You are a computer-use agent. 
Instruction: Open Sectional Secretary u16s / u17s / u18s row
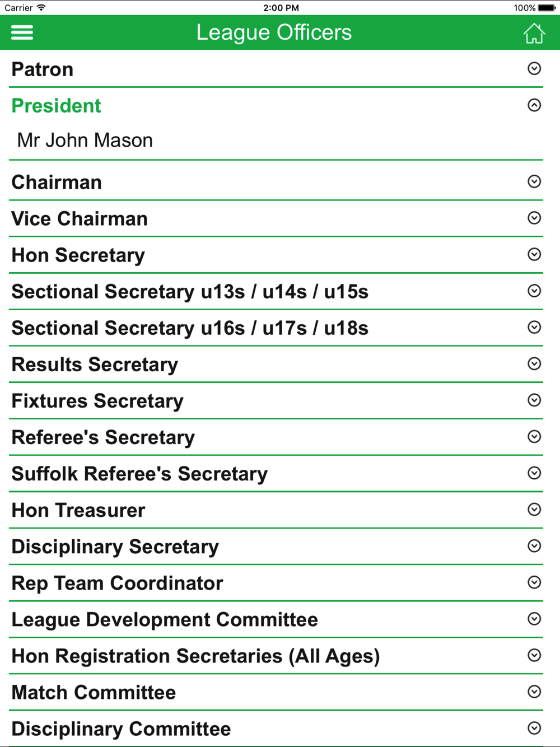coord(276,328)
